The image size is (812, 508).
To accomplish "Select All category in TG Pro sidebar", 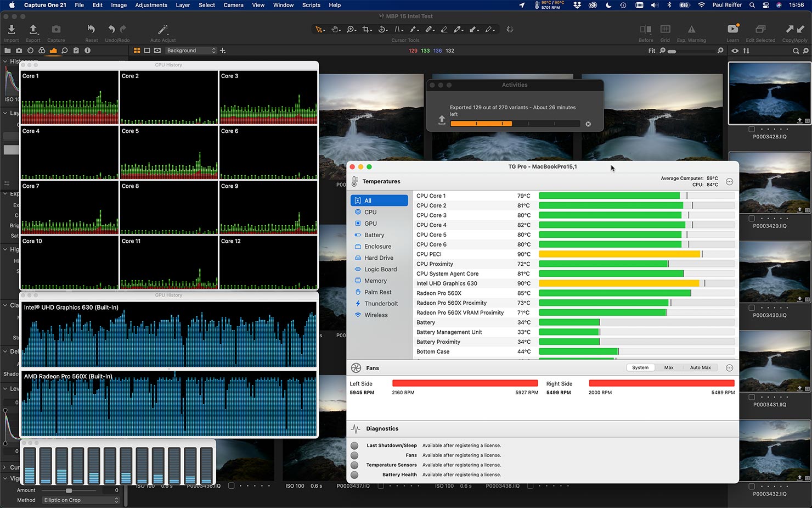I will [379, 200].
